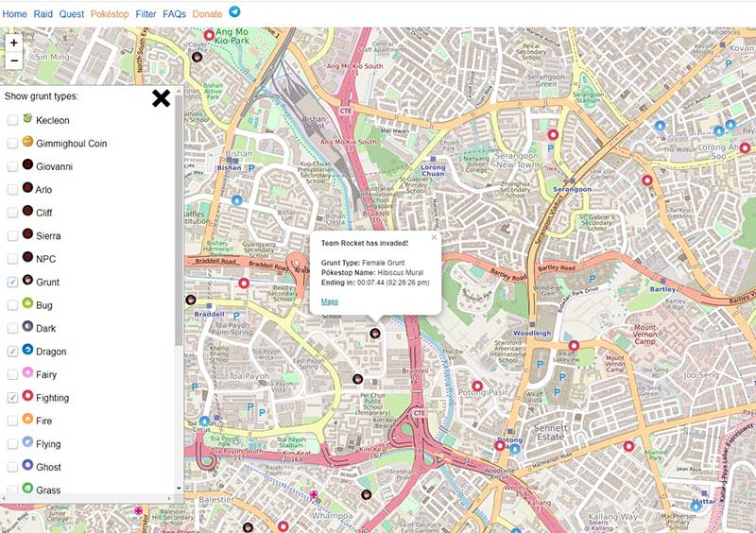Click the Sierra leader icon
756x533 pixels.
(x=27, y=233)
